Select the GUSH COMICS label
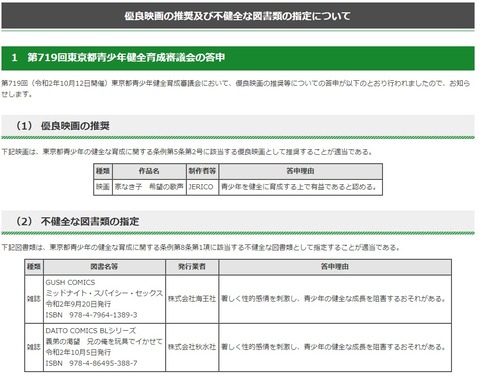This screenshot has height=376, width=480. [70, 283]
